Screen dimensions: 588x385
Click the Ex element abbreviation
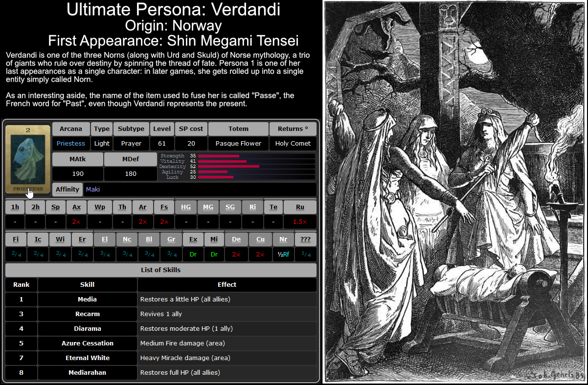193,240
